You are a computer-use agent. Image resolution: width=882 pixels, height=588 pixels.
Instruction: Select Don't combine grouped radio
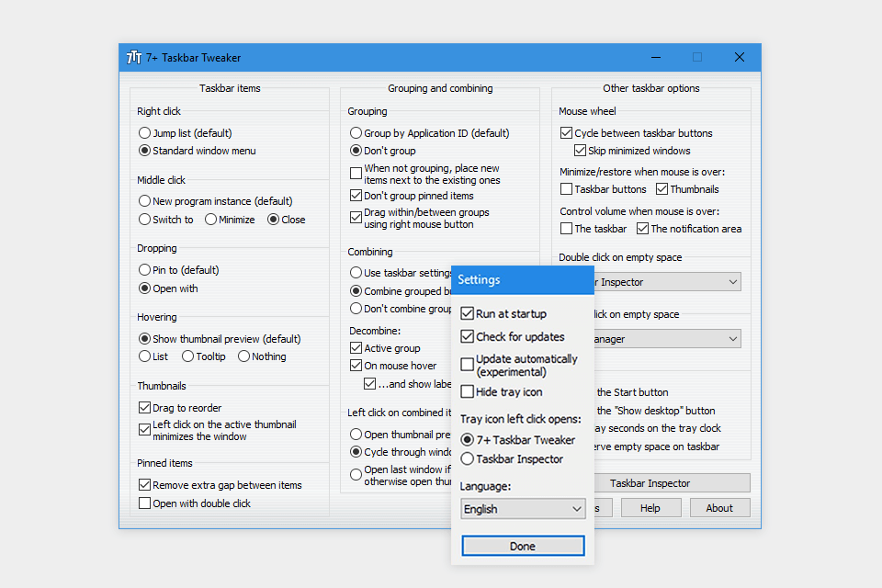point(356,309)
